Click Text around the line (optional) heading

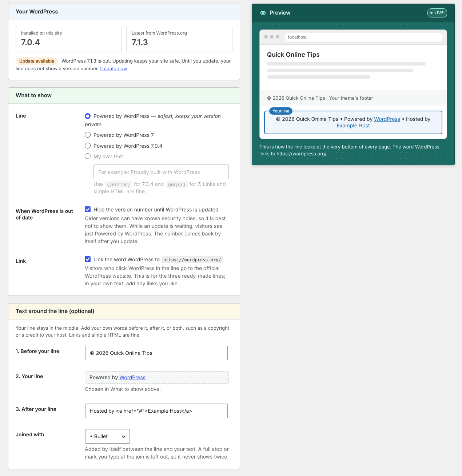55,311
